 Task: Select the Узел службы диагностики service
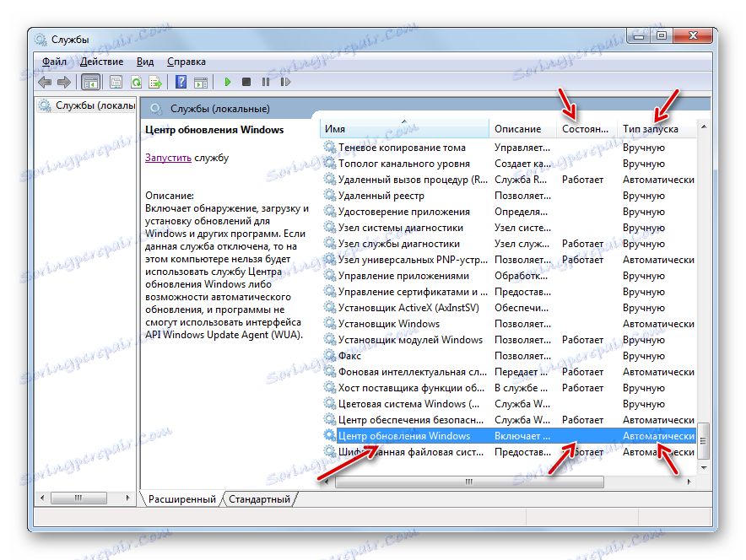point(508,244)
